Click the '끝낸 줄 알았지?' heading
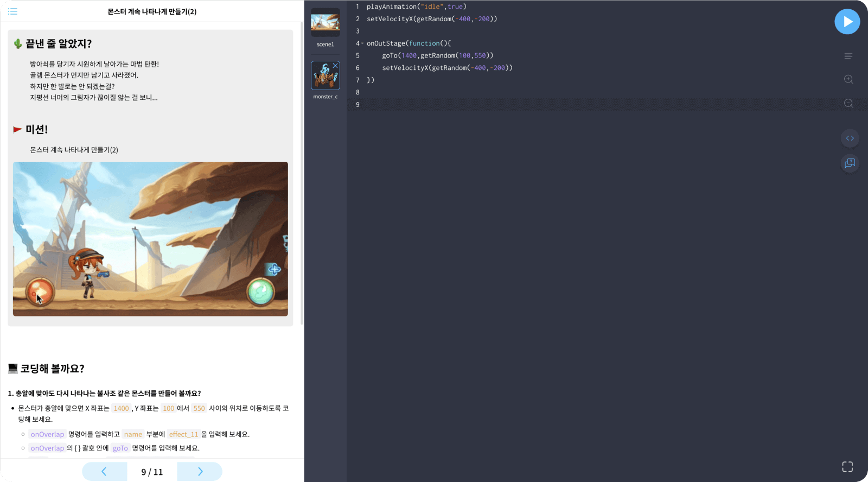The width and height of the screenshot is (868, 482). point(59,43)
